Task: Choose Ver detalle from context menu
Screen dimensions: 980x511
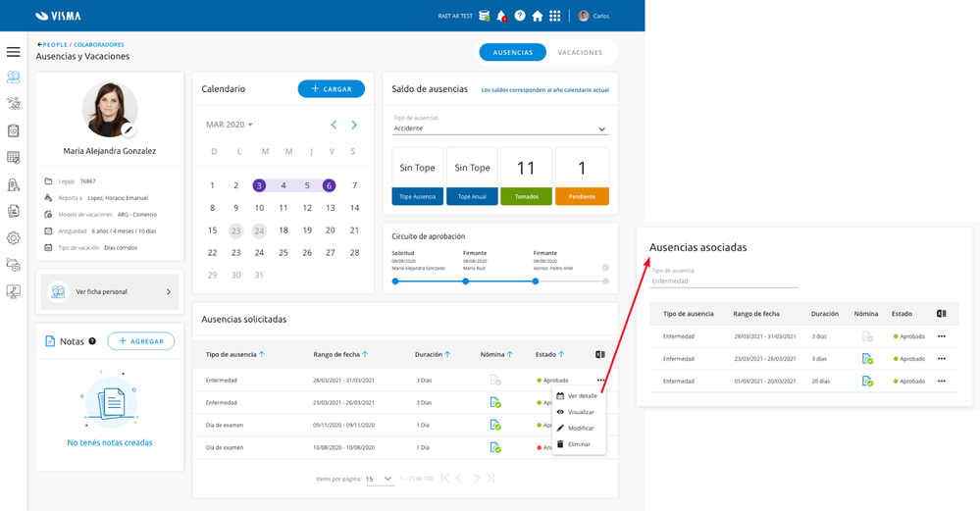Action: (x=577, y=396)
